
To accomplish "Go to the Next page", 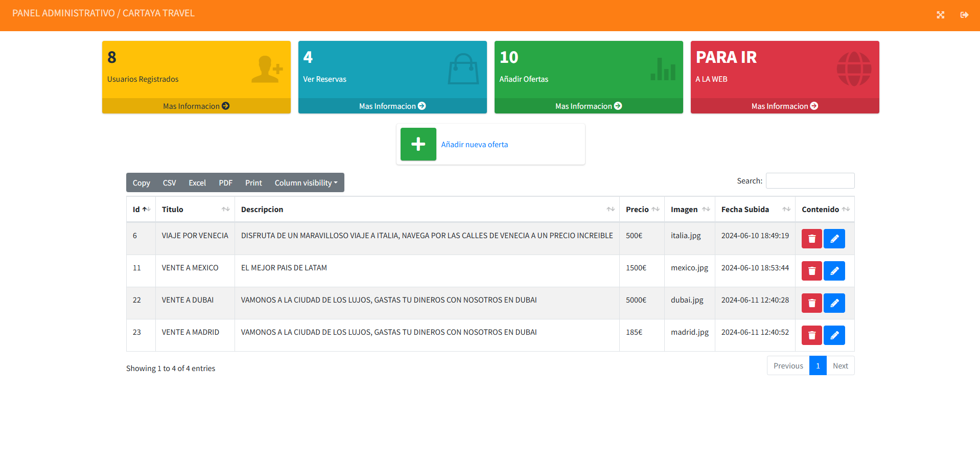I will 840,366.
